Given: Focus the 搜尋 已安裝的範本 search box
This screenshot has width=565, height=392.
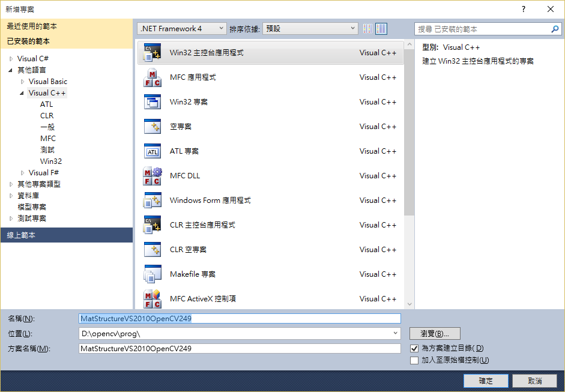Looking at the screenshot, I should point(483,29).
